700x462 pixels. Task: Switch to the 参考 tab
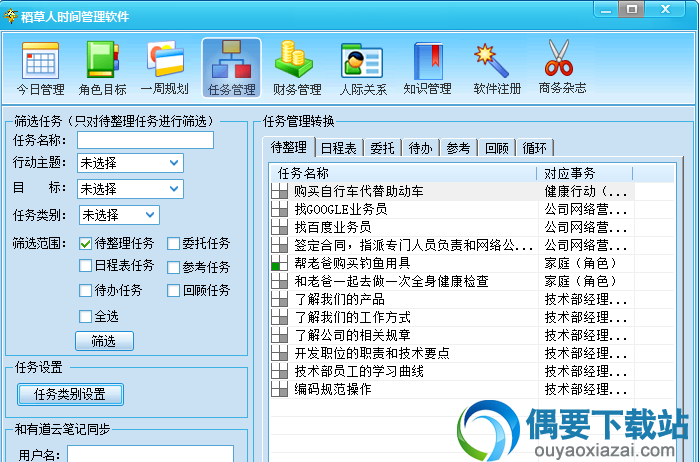click(x=458, y=148)
